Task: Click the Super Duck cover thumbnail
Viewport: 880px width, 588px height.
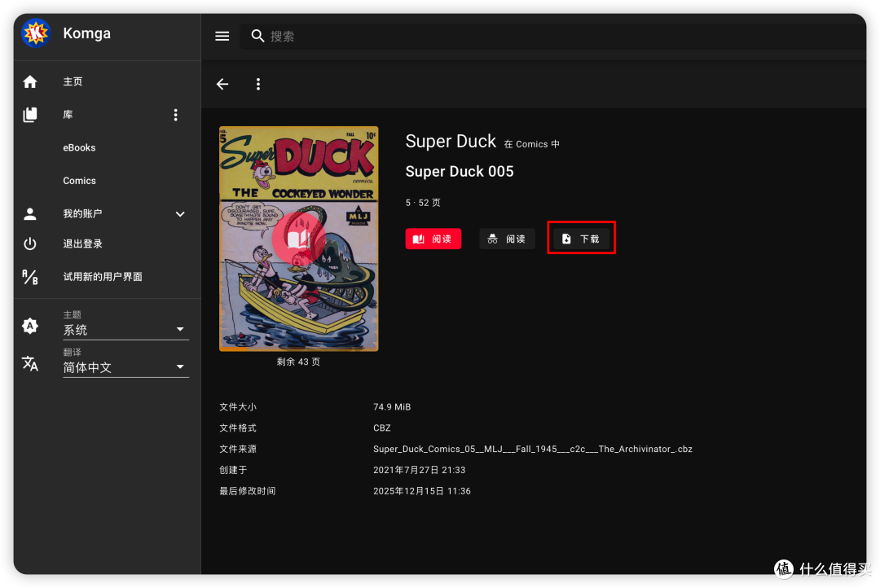Action: pyautogui.click(x=298, y=239)
